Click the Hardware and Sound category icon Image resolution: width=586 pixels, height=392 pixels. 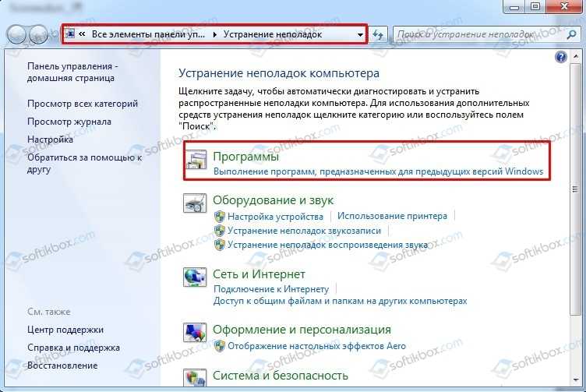(x=194, y=203)
